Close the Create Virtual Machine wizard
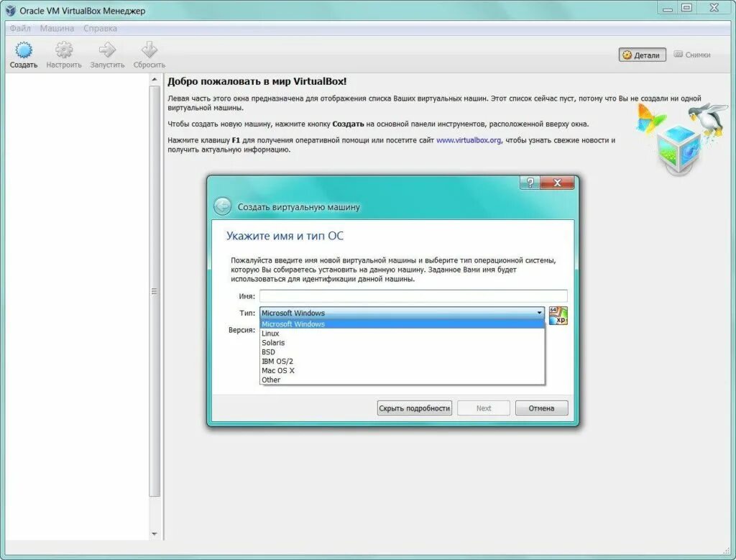Screen dimensions: 736x560 coord(557,183)
